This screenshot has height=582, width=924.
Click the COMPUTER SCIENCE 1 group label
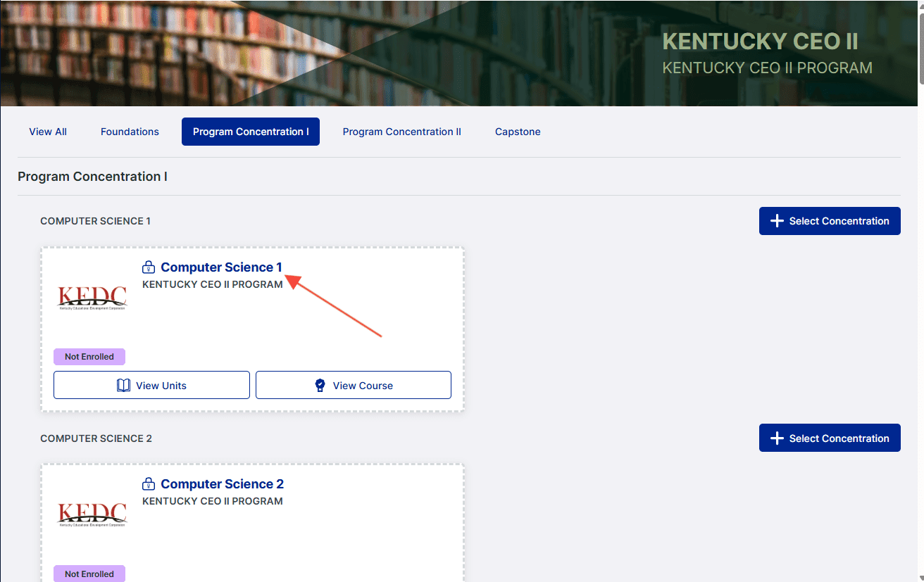(x=95, y=221)
